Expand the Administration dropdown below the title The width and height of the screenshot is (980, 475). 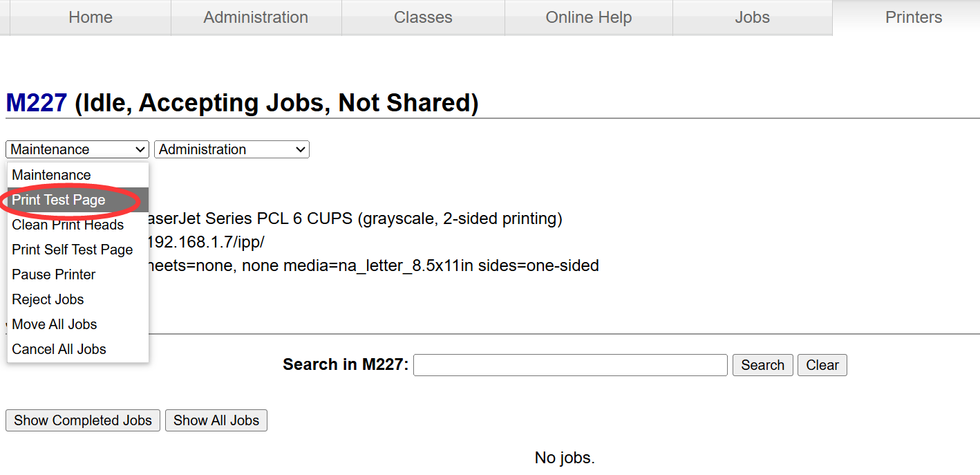point(232,149)
